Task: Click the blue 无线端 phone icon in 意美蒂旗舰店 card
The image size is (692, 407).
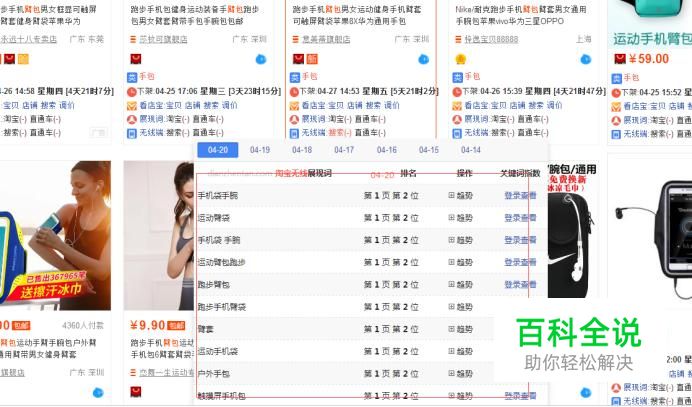Action: point(294,133)
